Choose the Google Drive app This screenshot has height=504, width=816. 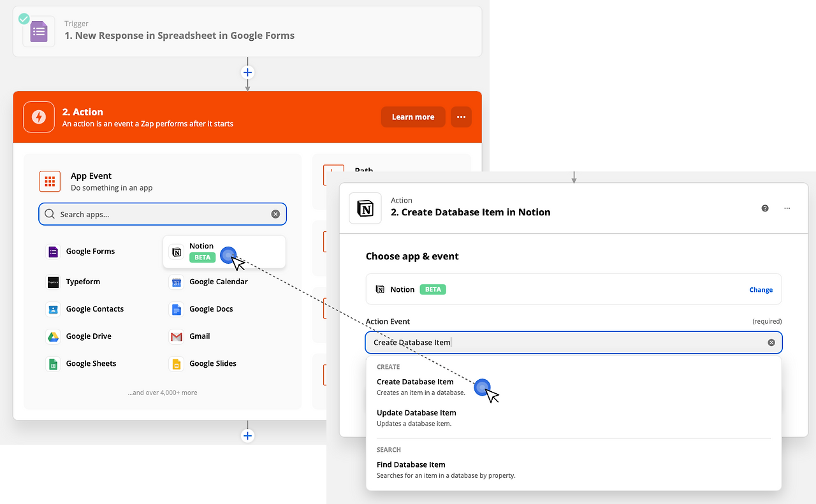(x=79, y=336)
